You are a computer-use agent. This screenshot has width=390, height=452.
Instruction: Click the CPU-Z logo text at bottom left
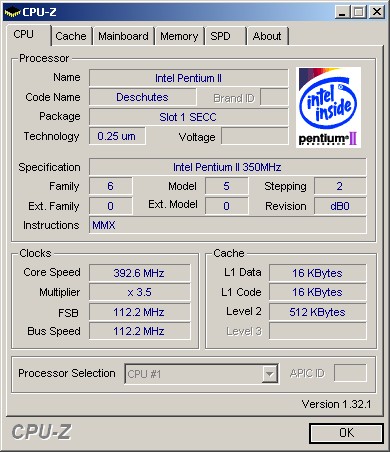pos(41,432)
